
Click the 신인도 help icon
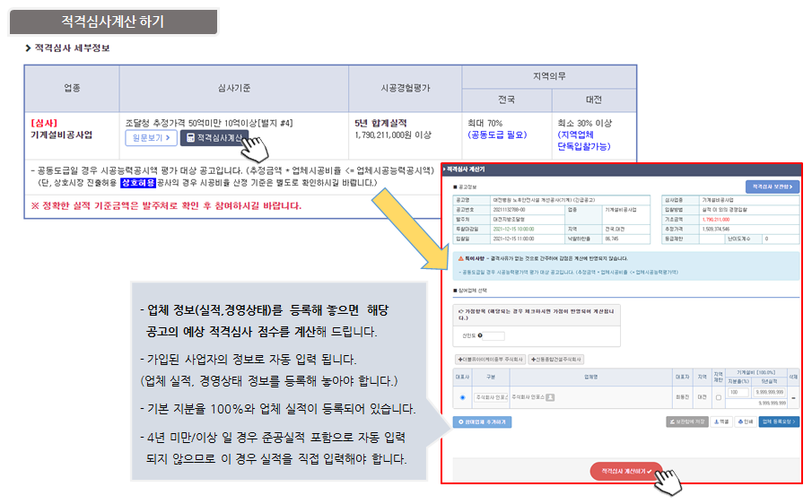(x=479, y=335)
